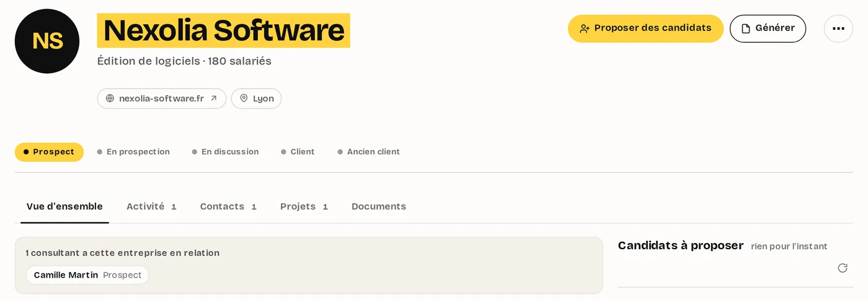Set status to Client

click(x=298, y=152)
